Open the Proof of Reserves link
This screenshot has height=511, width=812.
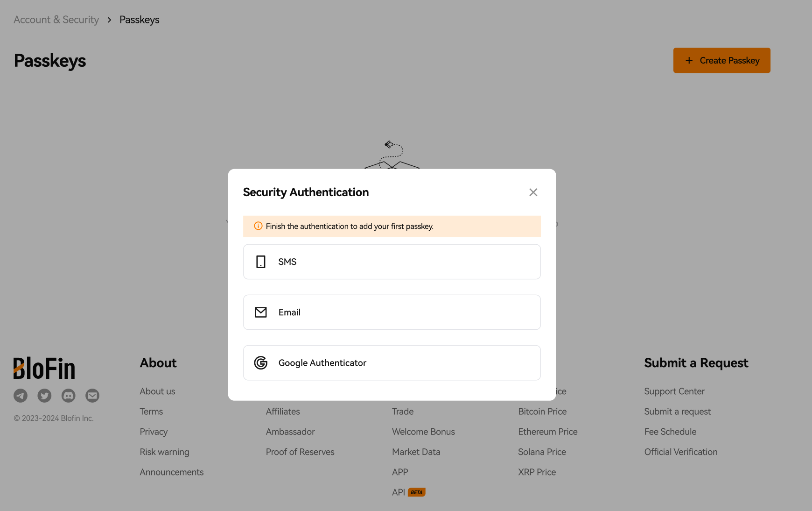(300, 452)
